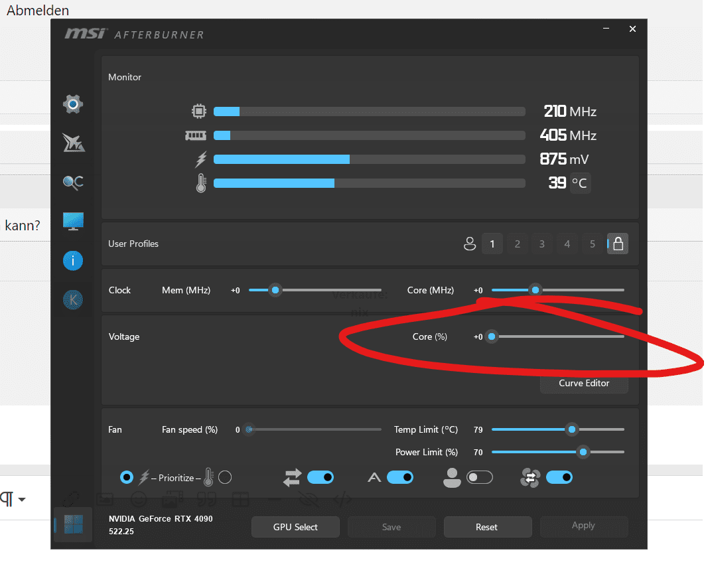Click the auto fan A icon
The height and width of the screenshot is (588, 706).
[x=374, y=478]
